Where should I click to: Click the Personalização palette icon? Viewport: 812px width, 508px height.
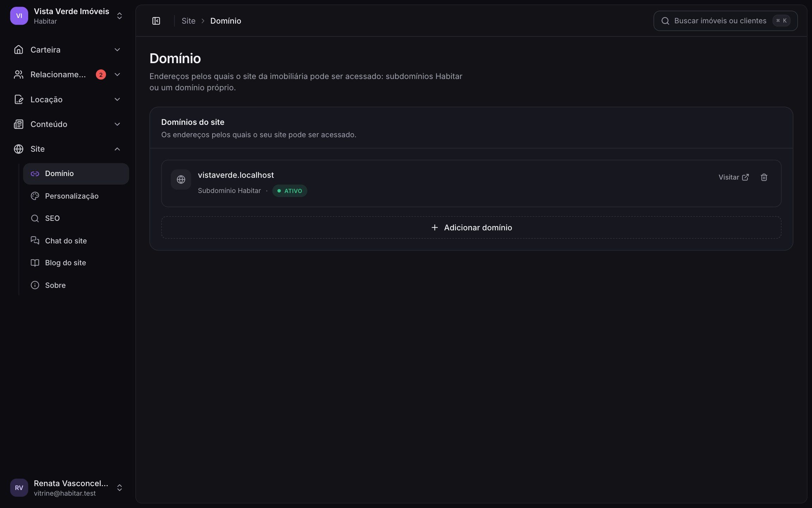35,196
